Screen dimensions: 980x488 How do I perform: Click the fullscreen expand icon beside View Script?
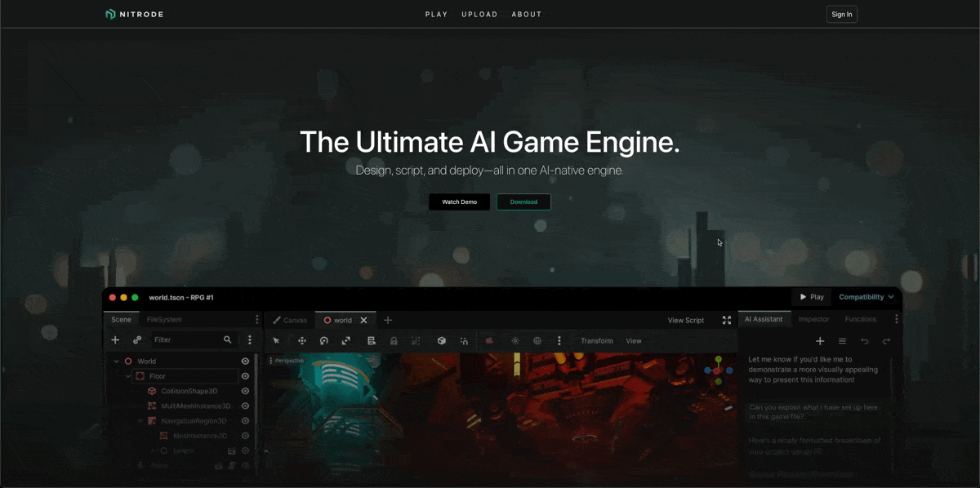(x=727, y=320)
